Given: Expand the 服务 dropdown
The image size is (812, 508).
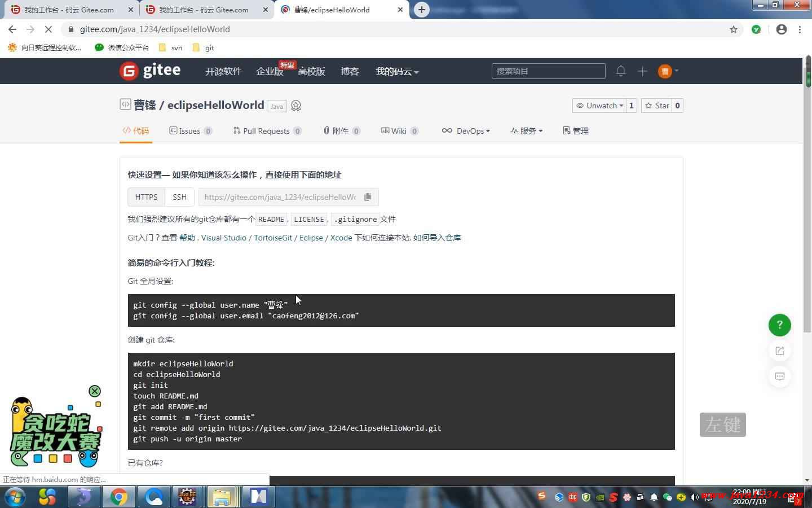Looking at the screenshot, I should click(526, 131).
